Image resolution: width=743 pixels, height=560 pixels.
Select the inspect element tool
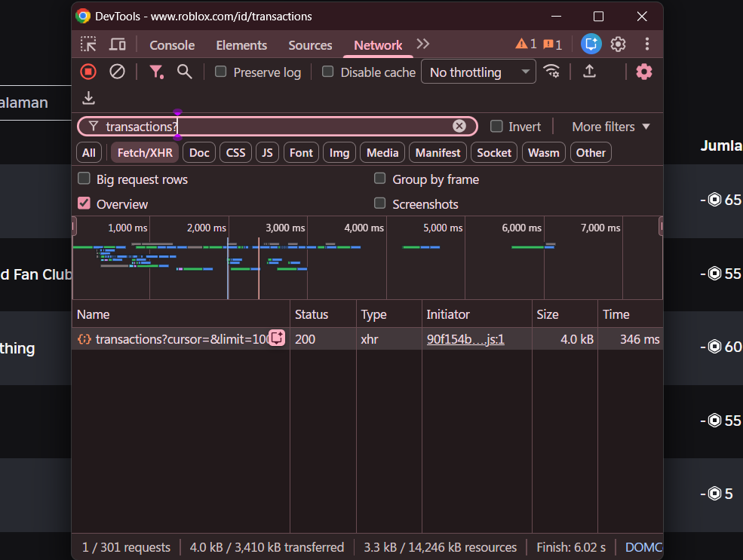click(x=88, y=44)
